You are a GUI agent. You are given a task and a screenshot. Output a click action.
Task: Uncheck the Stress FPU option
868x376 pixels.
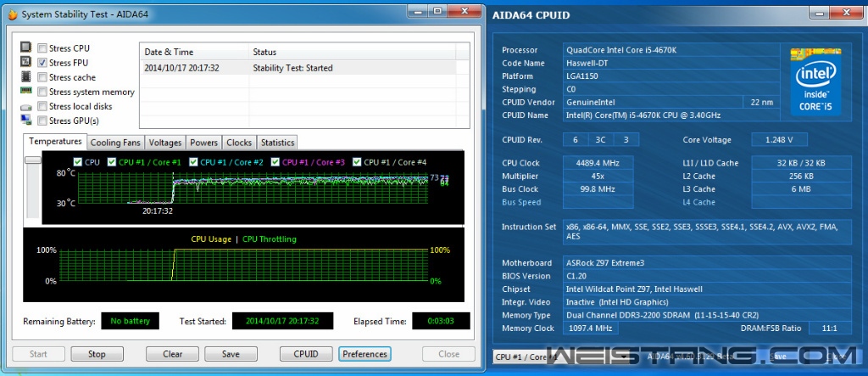[x=42, y=63]
